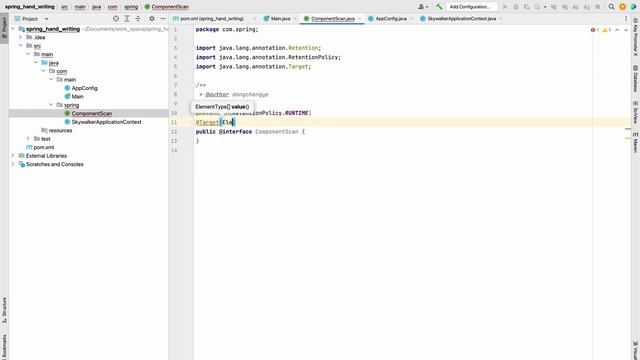This screenshot has height=360, width=640.
Task: Click line number 12 in gutter
Action: click(x=174, y=132)
